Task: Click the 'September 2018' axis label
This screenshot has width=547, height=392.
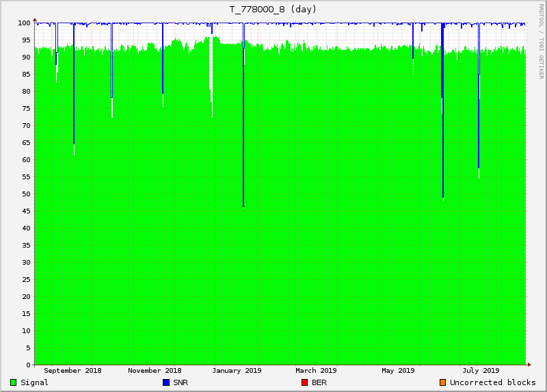Action: [72, 370]
